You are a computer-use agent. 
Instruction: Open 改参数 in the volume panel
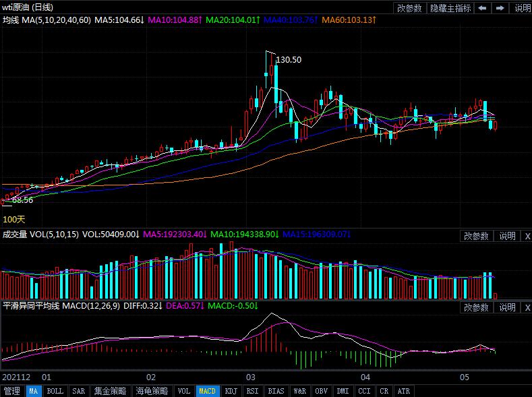click(477, 236)
